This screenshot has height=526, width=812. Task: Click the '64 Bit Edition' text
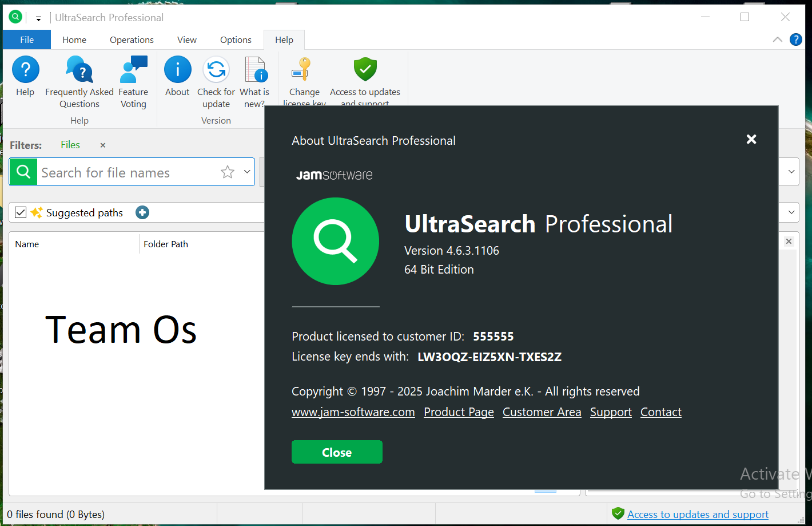[x=439, y=270]
